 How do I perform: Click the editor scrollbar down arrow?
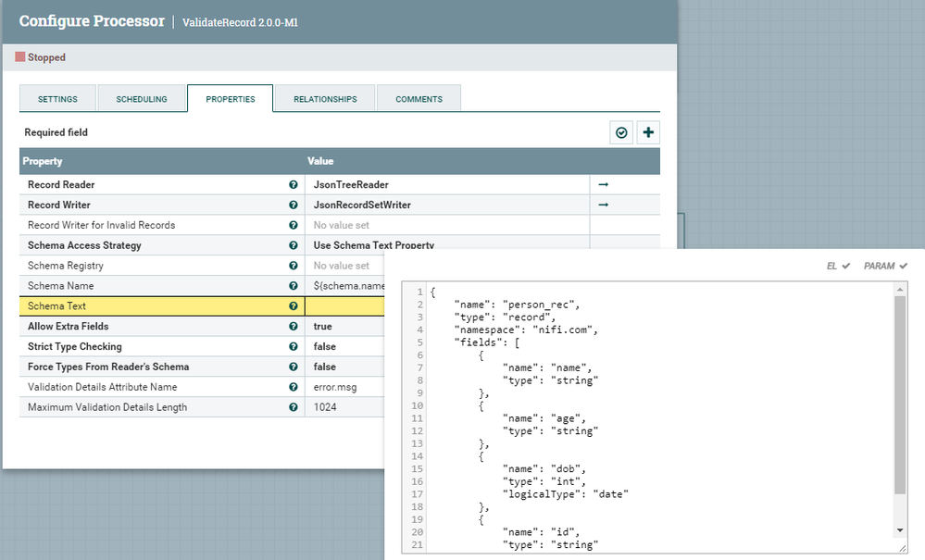899,529
